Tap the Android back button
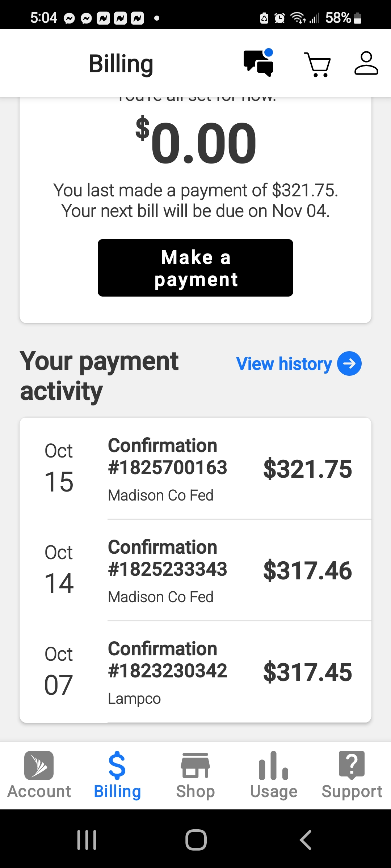 point(305,839)
